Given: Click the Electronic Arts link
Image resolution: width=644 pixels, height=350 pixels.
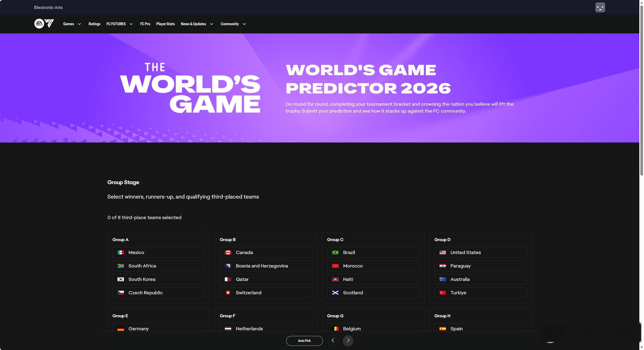Looking at the screenshot, I should (x=48, y=8).
